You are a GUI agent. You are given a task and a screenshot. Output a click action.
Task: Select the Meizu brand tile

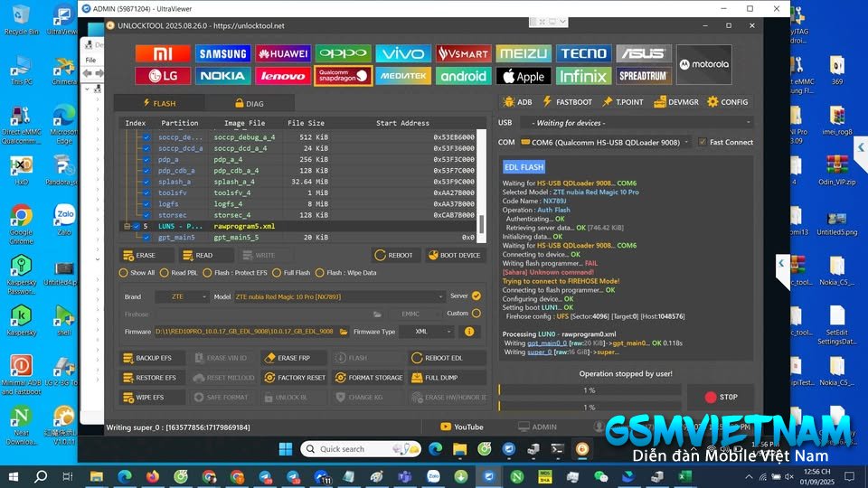point(524,53)
